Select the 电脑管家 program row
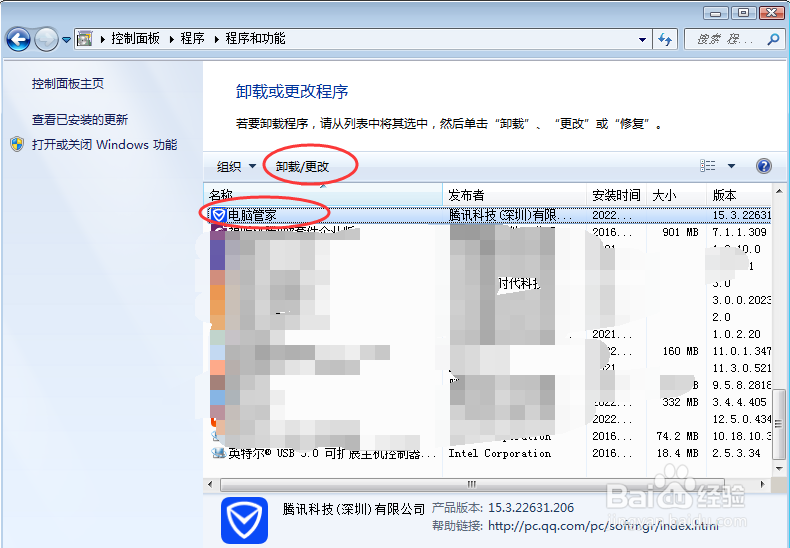The image size is (790, 548). [489, 216]
